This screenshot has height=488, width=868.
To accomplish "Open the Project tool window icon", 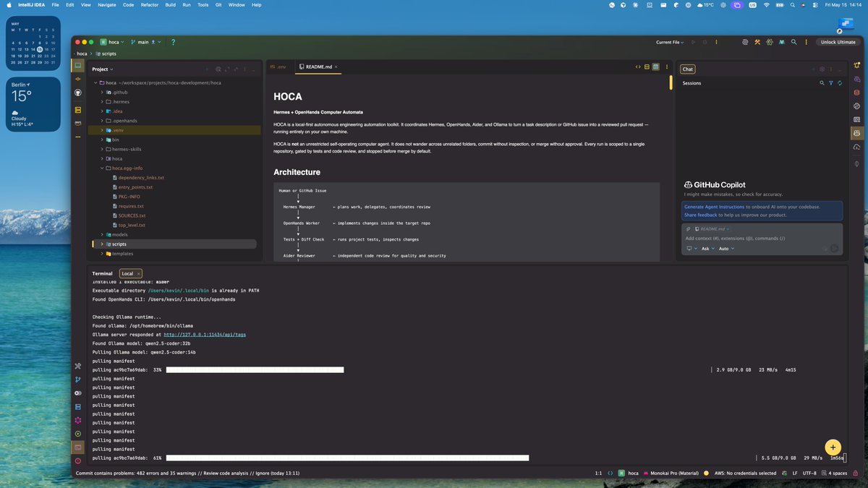I will pyautogui.click(x=78, y=65).
